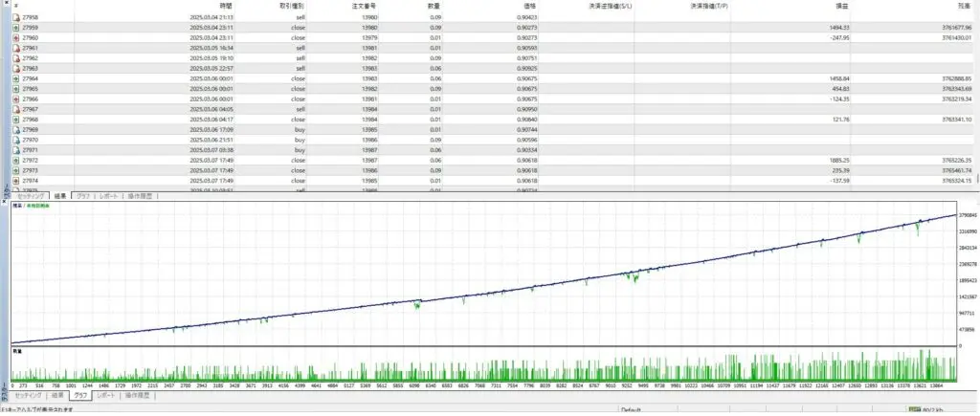Click the profit value 1458.84
The width and height of the screenshot is (980, 416).
click(839, 78)
